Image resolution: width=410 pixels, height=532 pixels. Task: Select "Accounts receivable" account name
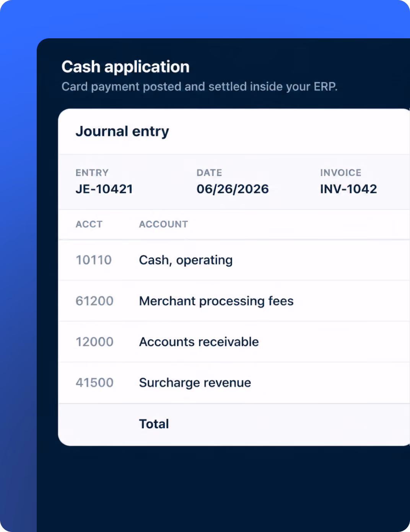coord(199,342)
